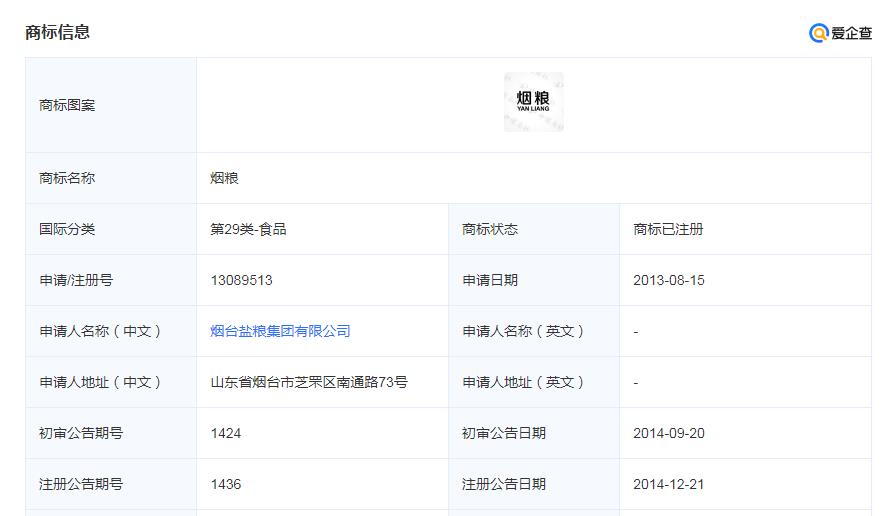893x516 pixels.
Task: Click the 申请日期 label cell
Action: click(x=534, y=280)
